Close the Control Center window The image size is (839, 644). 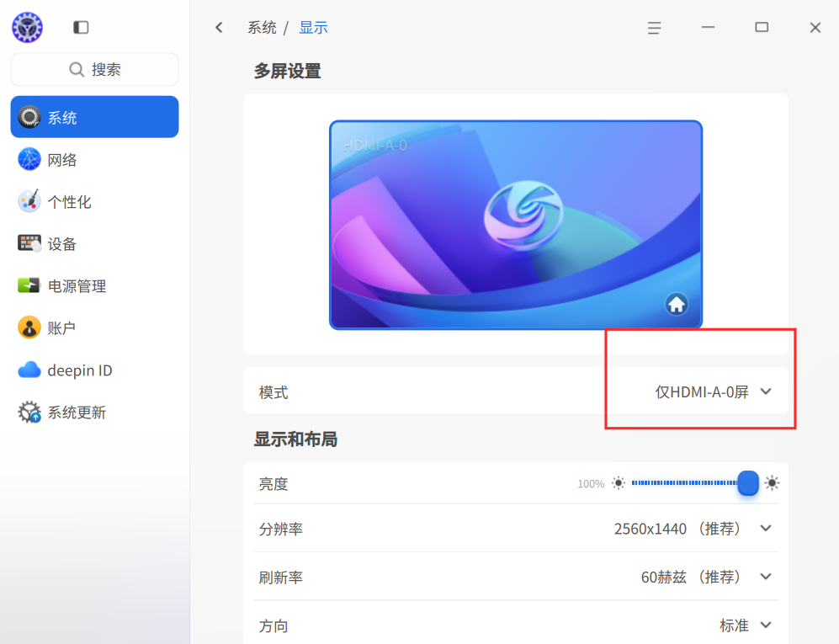815,27
